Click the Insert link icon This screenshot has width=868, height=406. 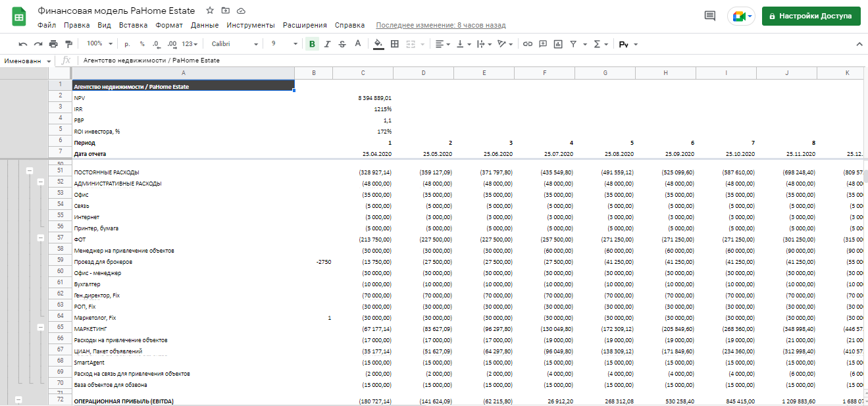click(x=528, y=44)
